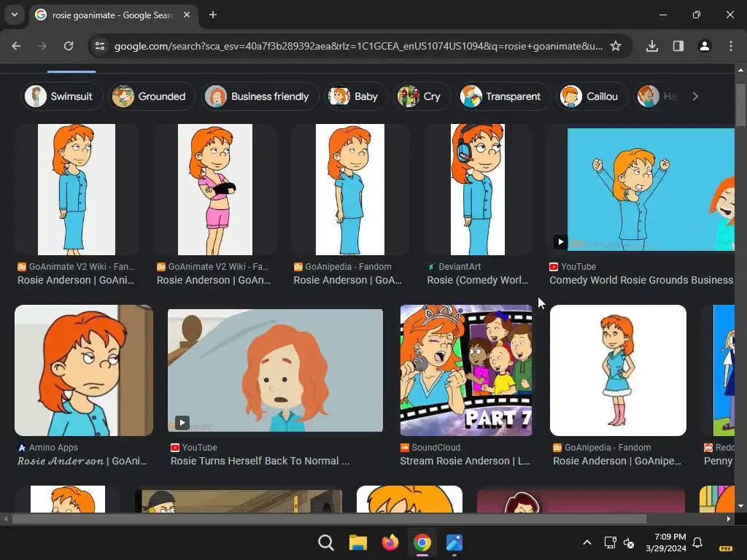
Task: Filter images by Grounded chip
Action: tap(152, 96)
